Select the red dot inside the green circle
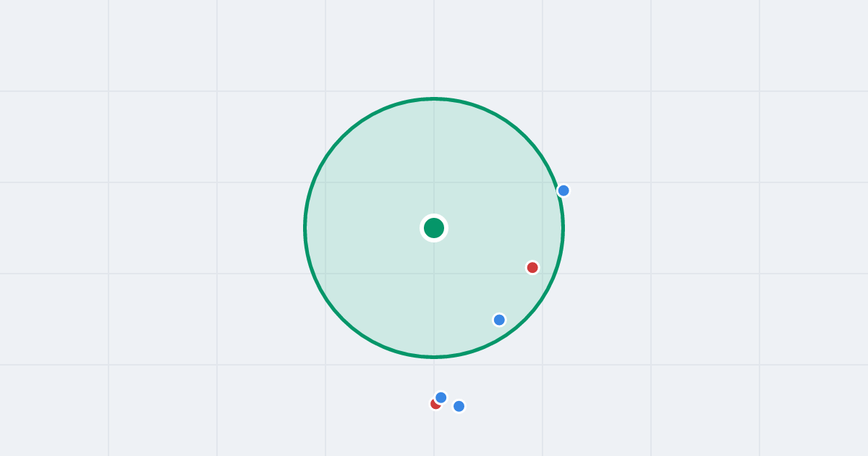The image size is (868, 456). [x=532, y=268]
